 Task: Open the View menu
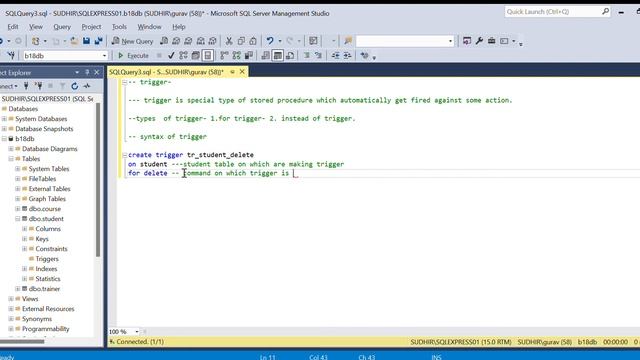click(36, 27)
